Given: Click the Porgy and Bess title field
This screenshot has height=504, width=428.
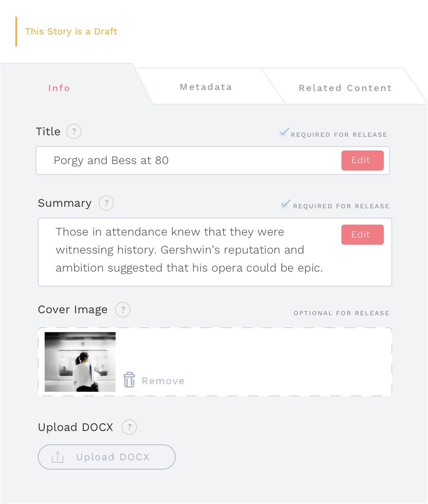Looking at the screenshot, I should [185, 160].
